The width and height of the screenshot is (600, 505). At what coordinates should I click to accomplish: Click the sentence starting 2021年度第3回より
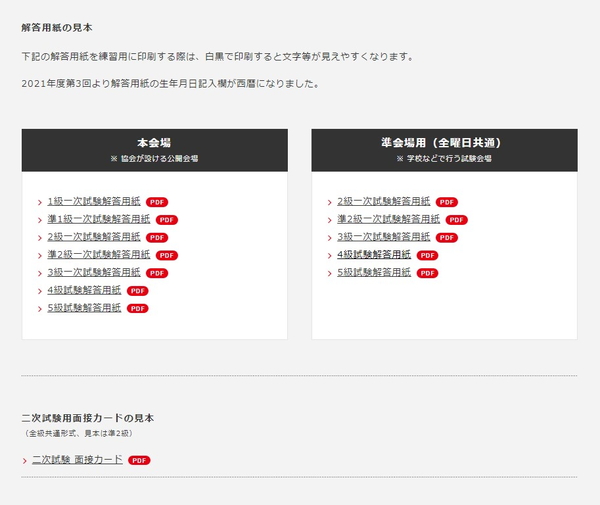(x=170, y=83)
